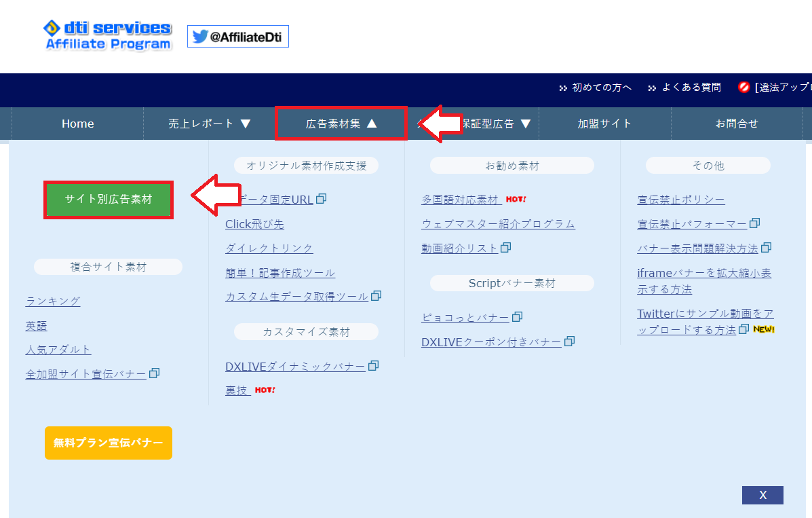
Task: Click external-link icon beside Twitterにサンプル動画 link
Action: click(743, 329)
